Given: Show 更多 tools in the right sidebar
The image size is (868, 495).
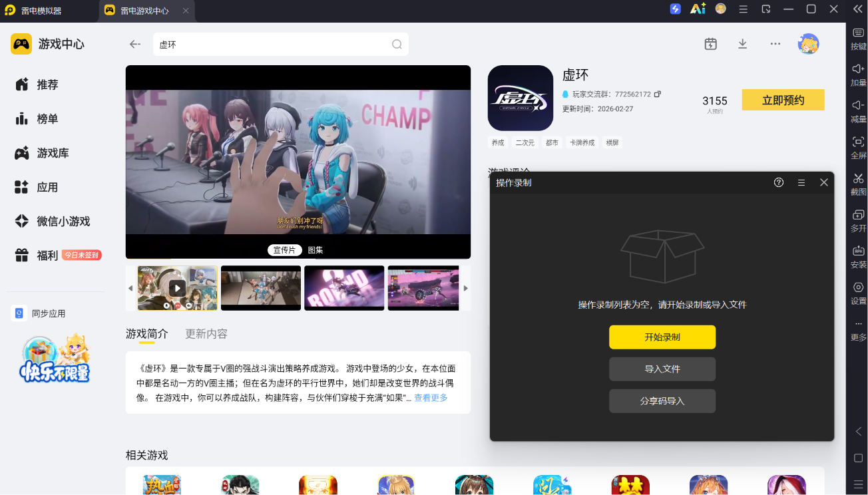Looking at the screenshot, I should (858, 329).
